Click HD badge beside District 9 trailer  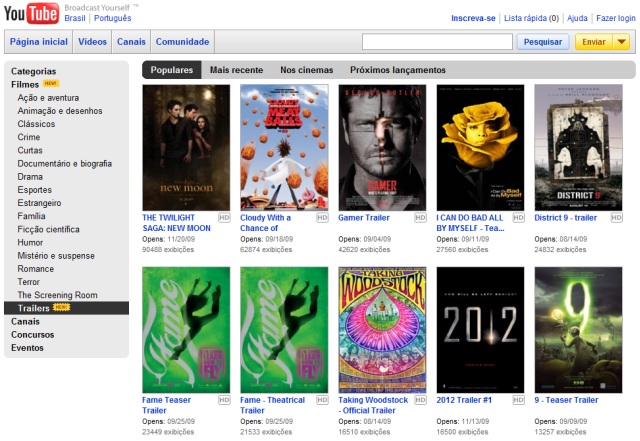[617, 218]
